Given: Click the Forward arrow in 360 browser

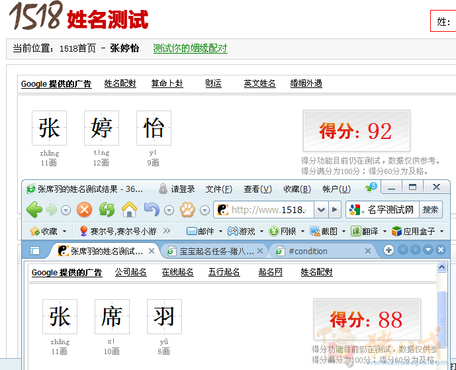Looking at the screenshot, I should (52, 210).
